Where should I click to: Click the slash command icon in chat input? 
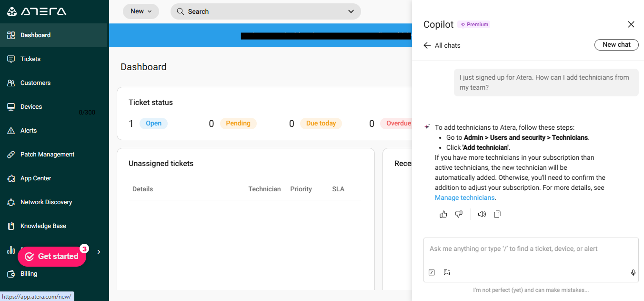(x=432, y=273)
